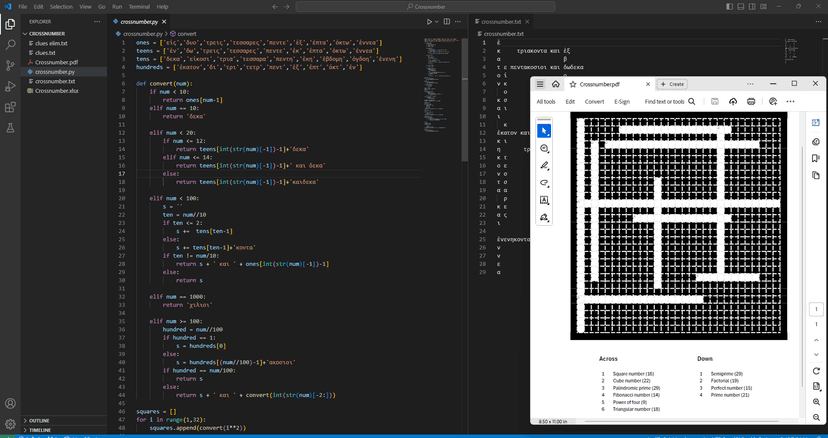The width and height of the screenshot is (828, 438).
Task: Expand the OUTLINE section
Action: pos(38,420)
